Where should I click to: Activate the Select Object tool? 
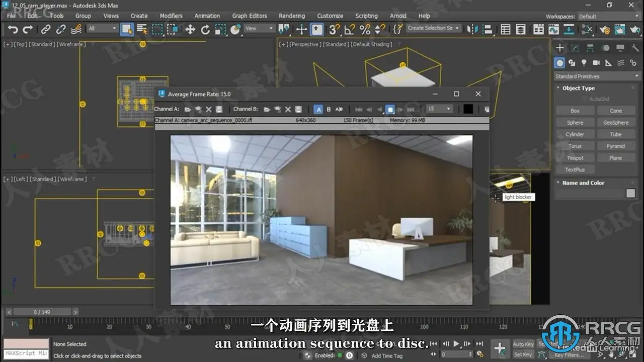(127, 29)
